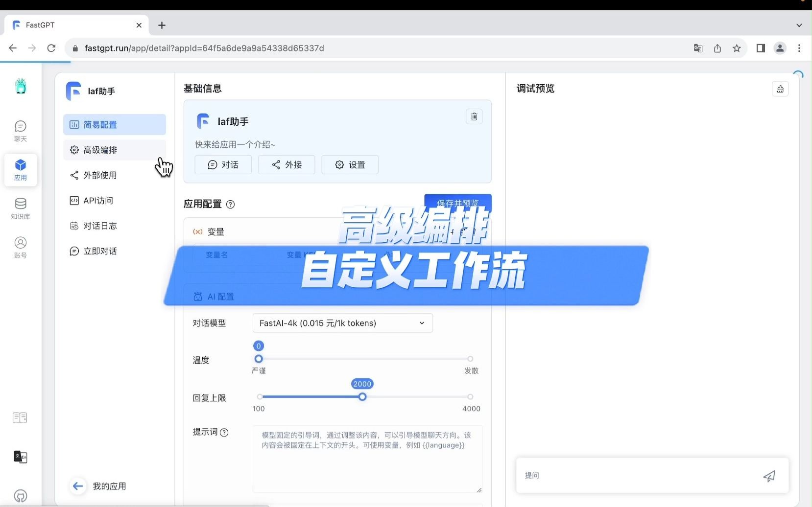Open 立即对话 chat now tab
This screenshot has width=812, height=507.
tap(115, 251)
